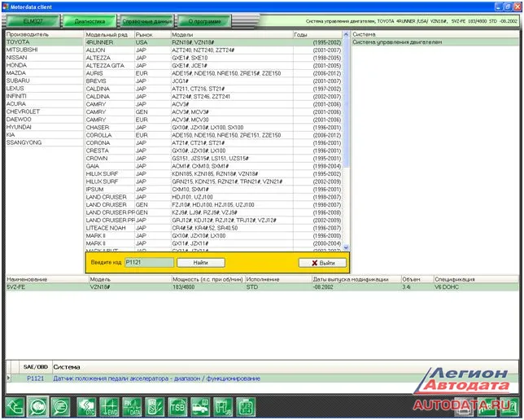Image resolution: width=524 pixels, height=420 pixels.
Task: Click the Производитель column header
Action: tap(44, 34)
